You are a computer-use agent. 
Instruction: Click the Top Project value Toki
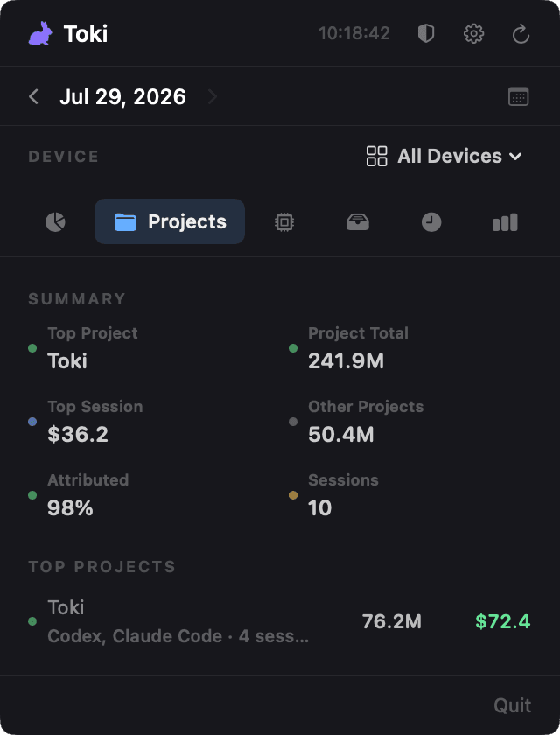(x=67, y=360)
